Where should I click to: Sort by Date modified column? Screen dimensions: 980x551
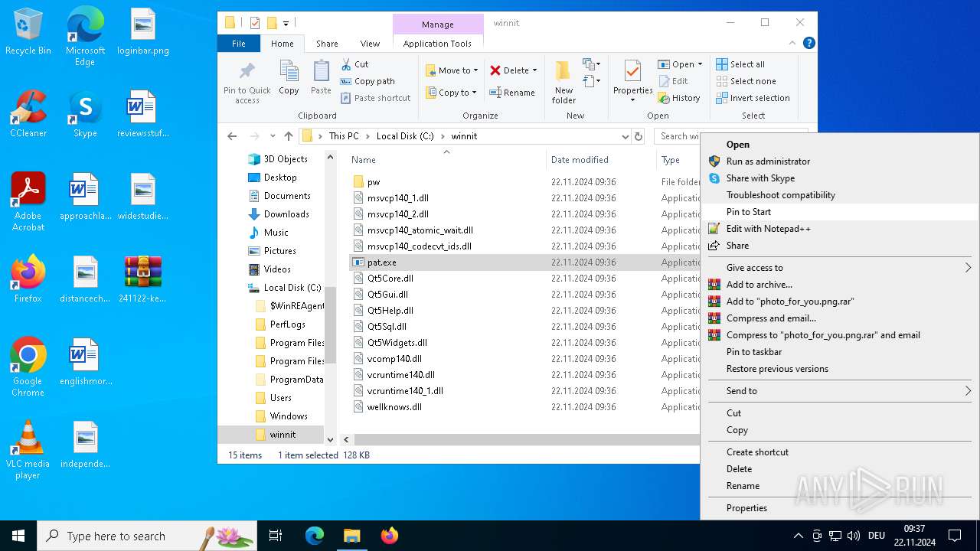click(580, 160)
